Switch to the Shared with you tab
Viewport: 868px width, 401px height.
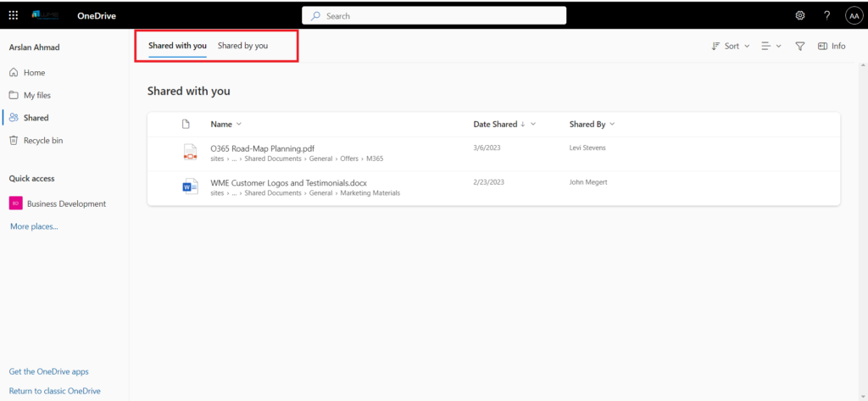pyautogui.click(x=177, y=46)
